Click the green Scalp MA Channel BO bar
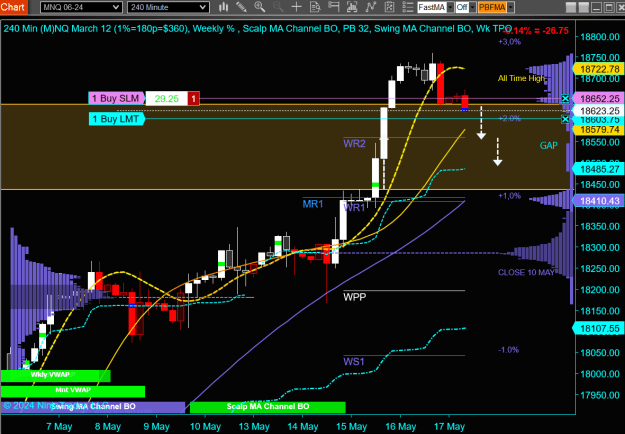Viewport: 625px width, 434px height. coord(267,407)
